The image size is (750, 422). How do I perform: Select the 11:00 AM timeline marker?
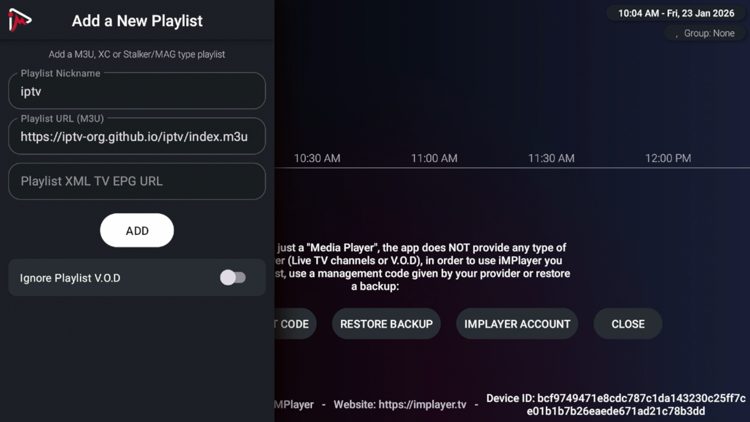click(x=434, y=158)
